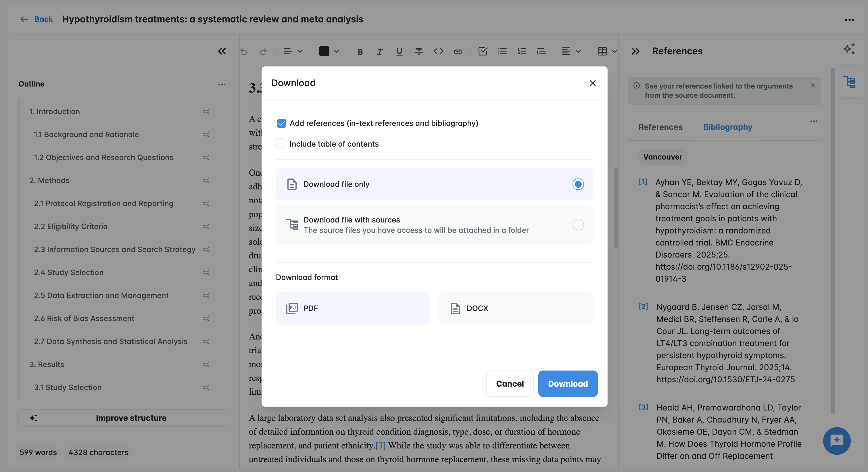Click the Improve structure button
Screen dimensions: 868x472
(124, 418)
